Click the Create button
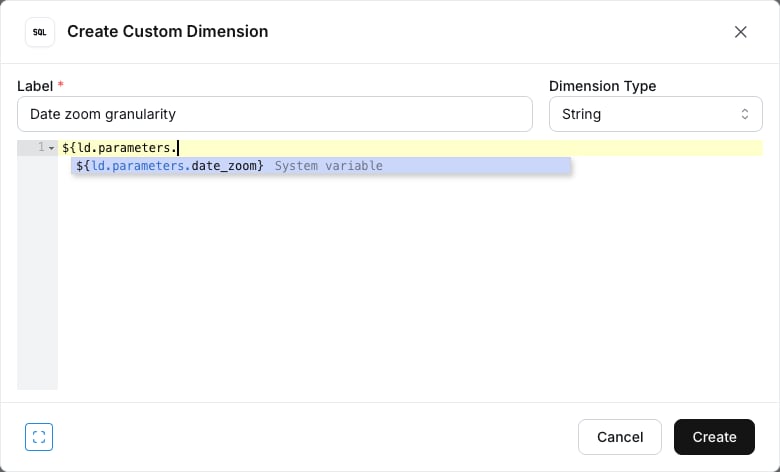780x472 pixels. (714, 437)
